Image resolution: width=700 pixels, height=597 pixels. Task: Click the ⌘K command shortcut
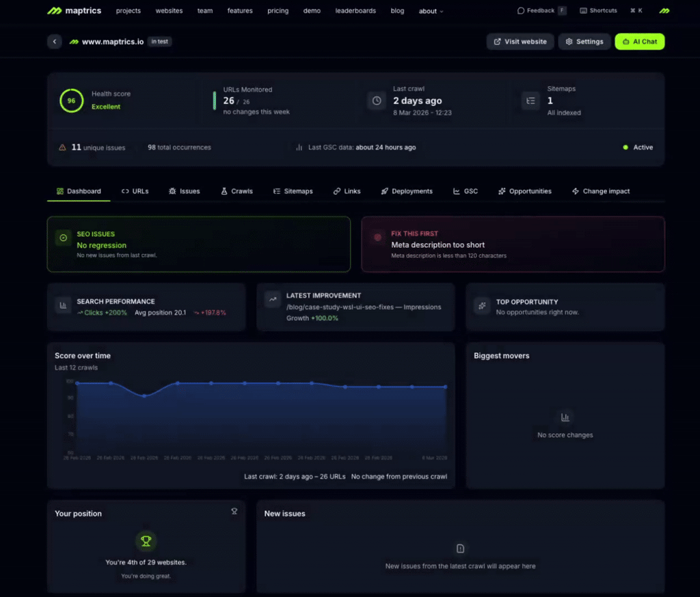(636, 10)
